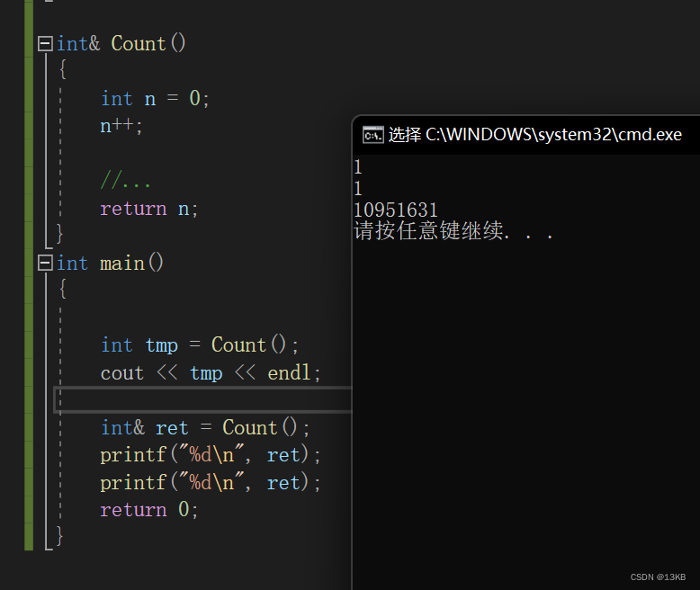Click the first '1' output line in console
The image size is (700, 590).
coord(357,167)
